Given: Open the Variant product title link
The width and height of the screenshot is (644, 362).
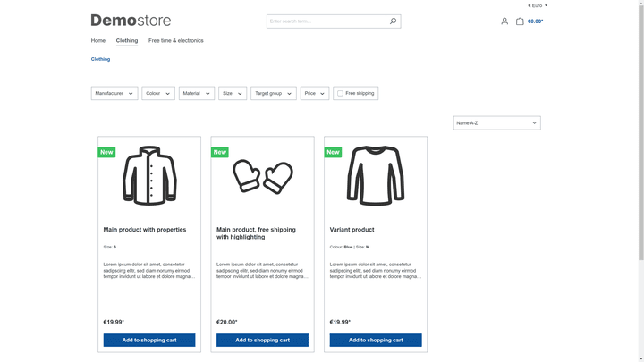Looking at the screenshot, I should click(x=352, y=230).
